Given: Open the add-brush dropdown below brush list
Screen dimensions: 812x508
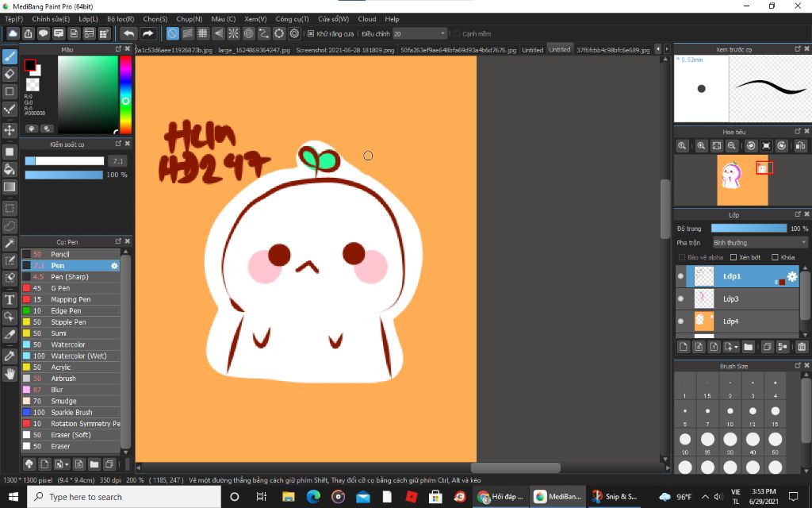Looking at the screenshot, I should pyautogui.click(x=62, y=464).
